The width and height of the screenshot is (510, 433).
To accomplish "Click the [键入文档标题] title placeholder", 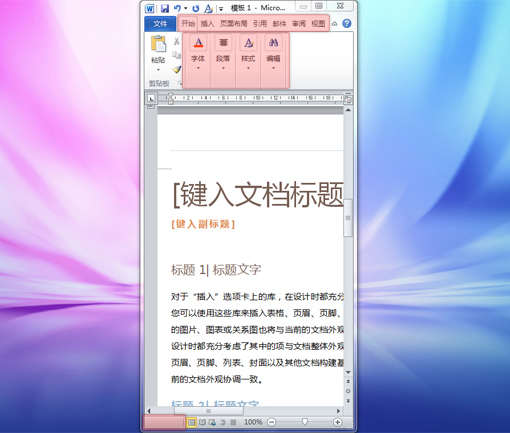I will click(258, 194).
